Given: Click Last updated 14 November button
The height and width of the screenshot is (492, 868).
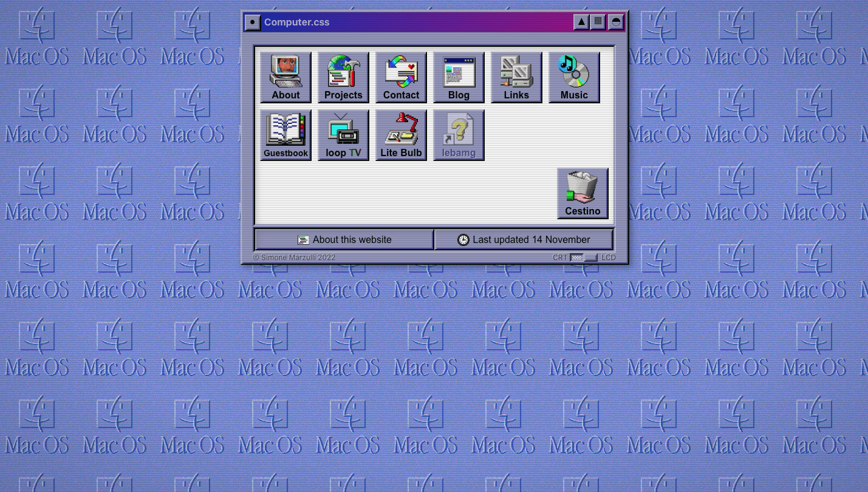Looking at the screenshot, I should [524, 239].
